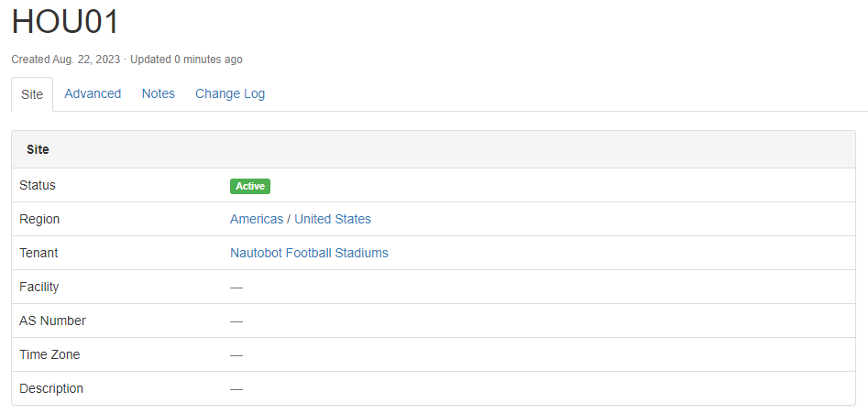Click the Facility field label

pyautogui.click(x=38, y=287)
